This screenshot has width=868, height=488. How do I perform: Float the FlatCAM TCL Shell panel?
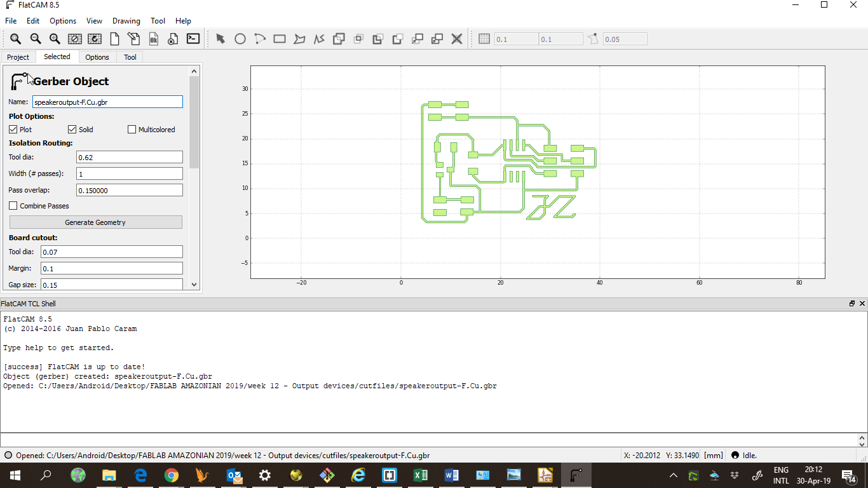(x=852, y=304)
